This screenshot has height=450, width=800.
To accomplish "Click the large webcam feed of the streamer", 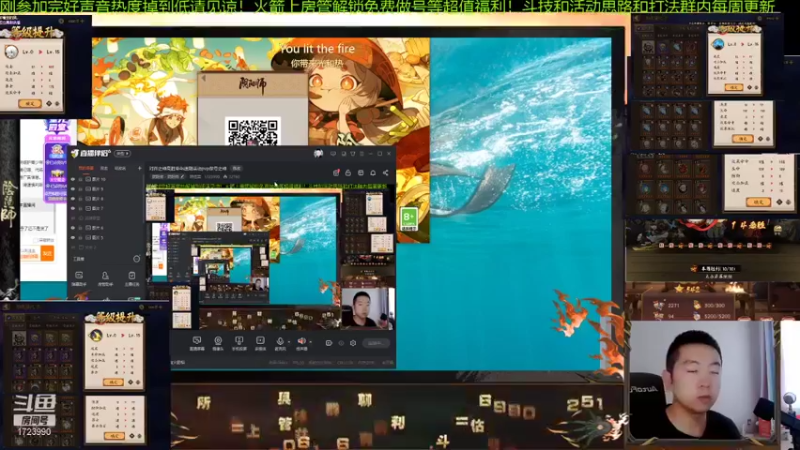I will [703, 380].
